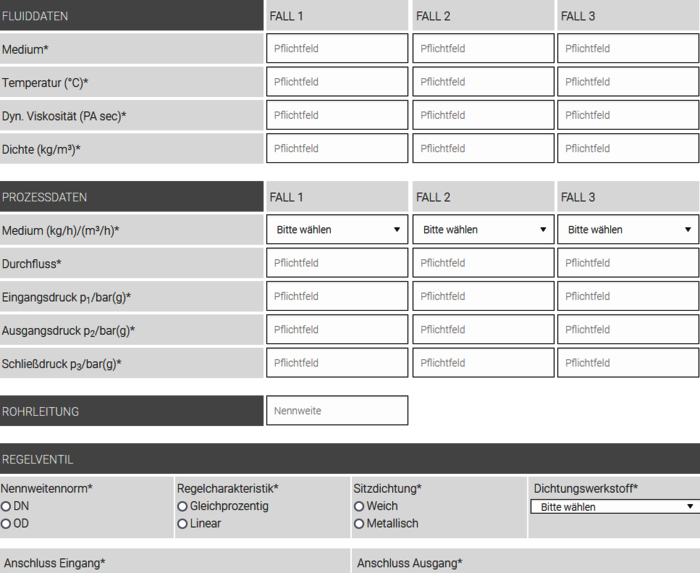Screen dimensions: 700x573
Task: Click the Dichtungswerkstoff* label
Action: pos(586,489)
